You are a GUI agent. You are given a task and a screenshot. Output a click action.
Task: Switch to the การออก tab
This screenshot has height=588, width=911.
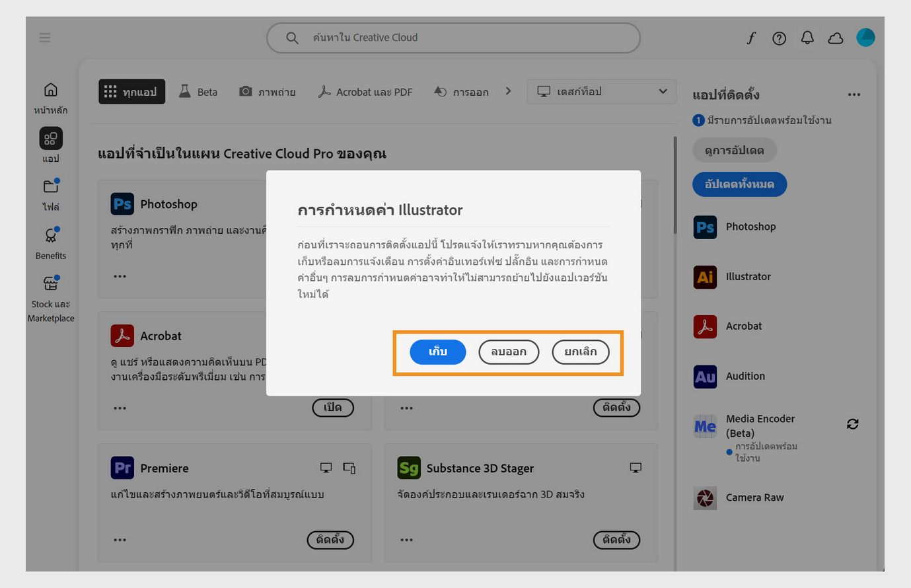[x=461, y=92]
